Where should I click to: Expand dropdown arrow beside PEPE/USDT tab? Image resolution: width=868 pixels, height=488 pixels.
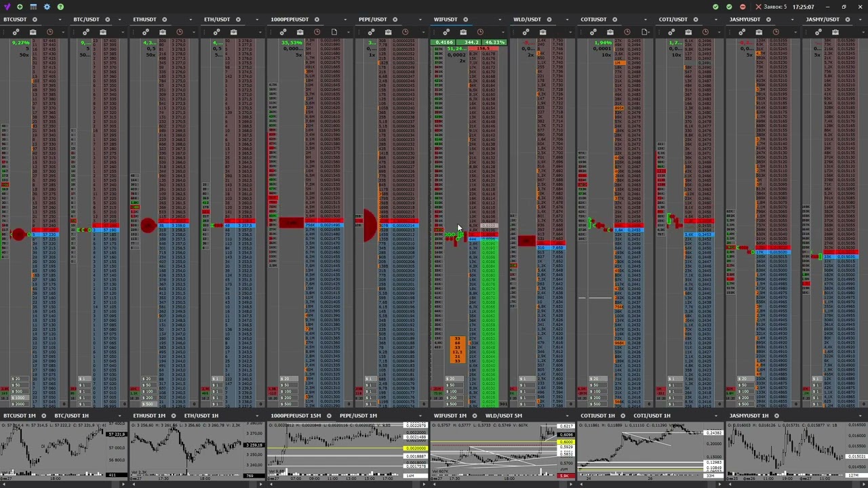pyautogui.click(x=420, y=20)
